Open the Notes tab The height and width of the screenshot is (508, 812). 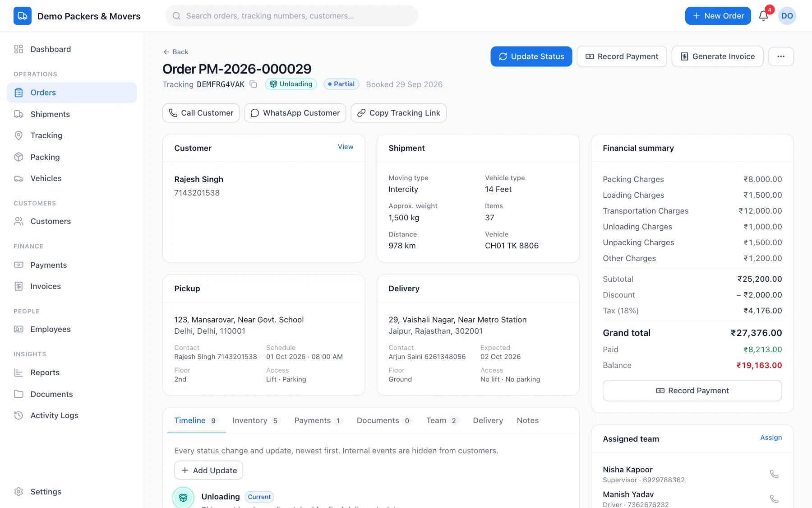click(527, 420)
